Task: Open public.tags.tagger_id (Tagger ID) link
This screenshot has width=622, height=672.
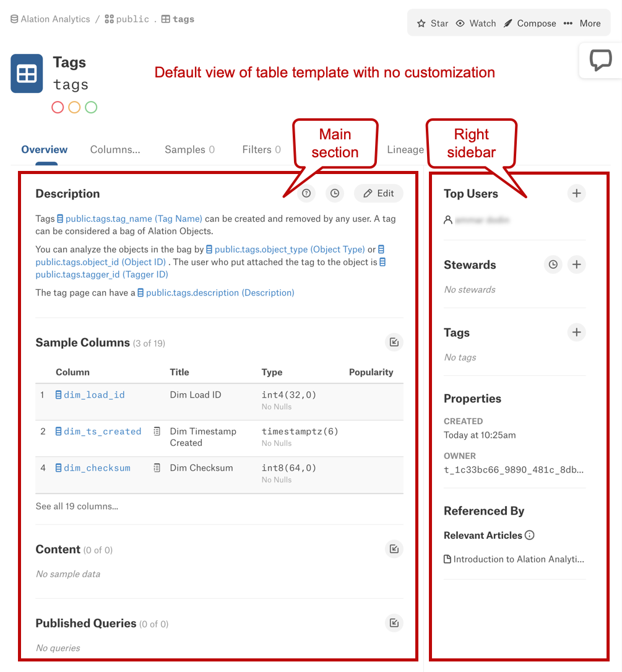Action: (x=102, y=274)
